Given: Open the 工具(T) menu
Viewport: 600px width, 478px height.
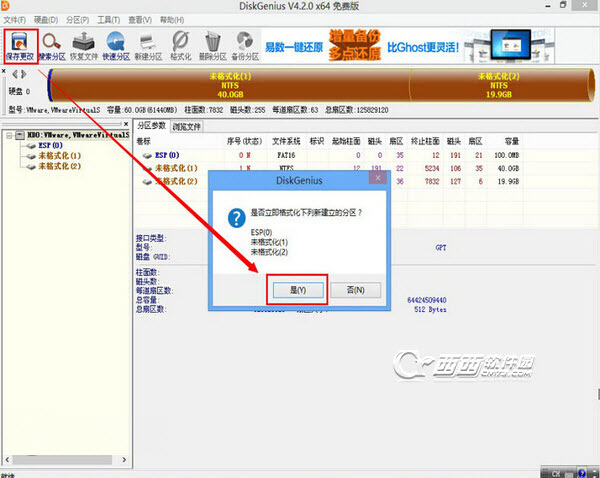Looking at the screenshot, I should tap(109, 20).
